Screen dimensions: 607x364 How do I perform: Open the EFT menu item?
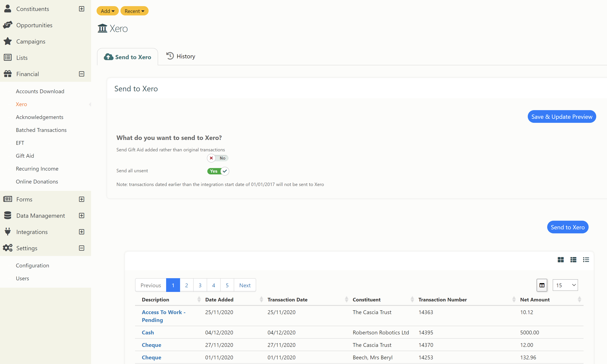pos(20,143)
